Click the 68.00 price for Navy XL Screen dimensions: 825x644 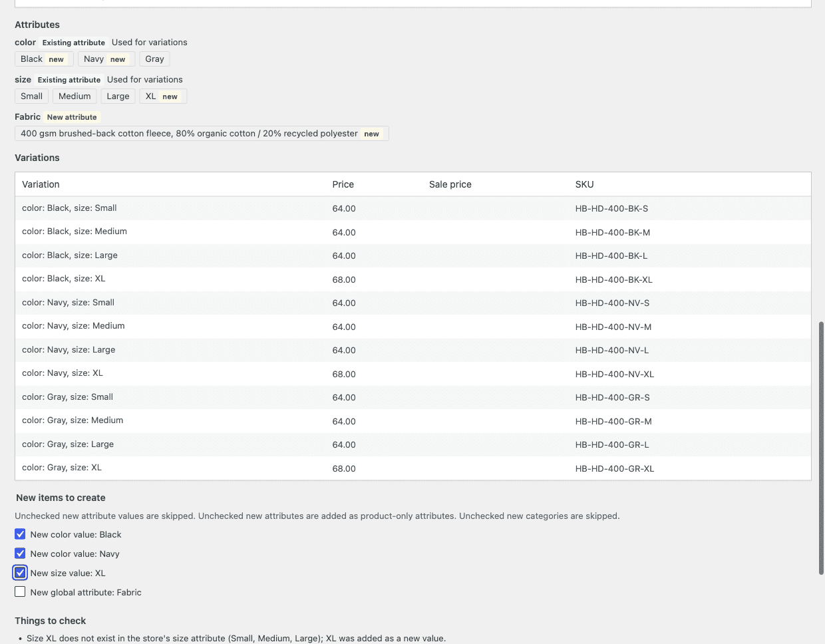(344, 374)
